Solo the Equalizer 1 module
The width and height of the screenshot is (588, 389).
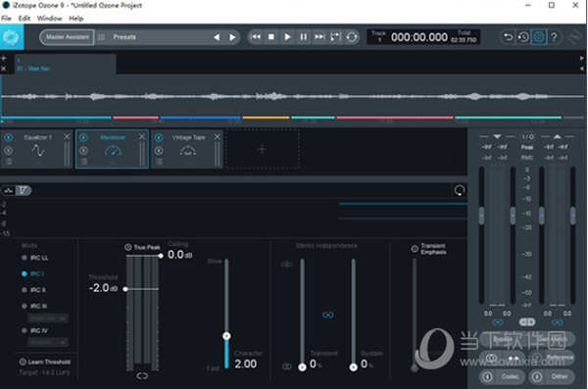(8, 151)
